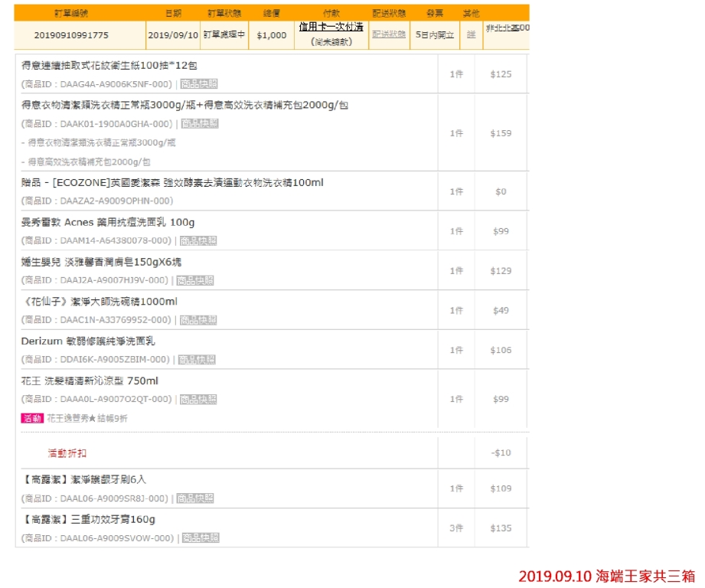The height and width of the screenshot is (588, 705).
Task: Click the 訂單狀態 column header
Action: tap(224, 13)
